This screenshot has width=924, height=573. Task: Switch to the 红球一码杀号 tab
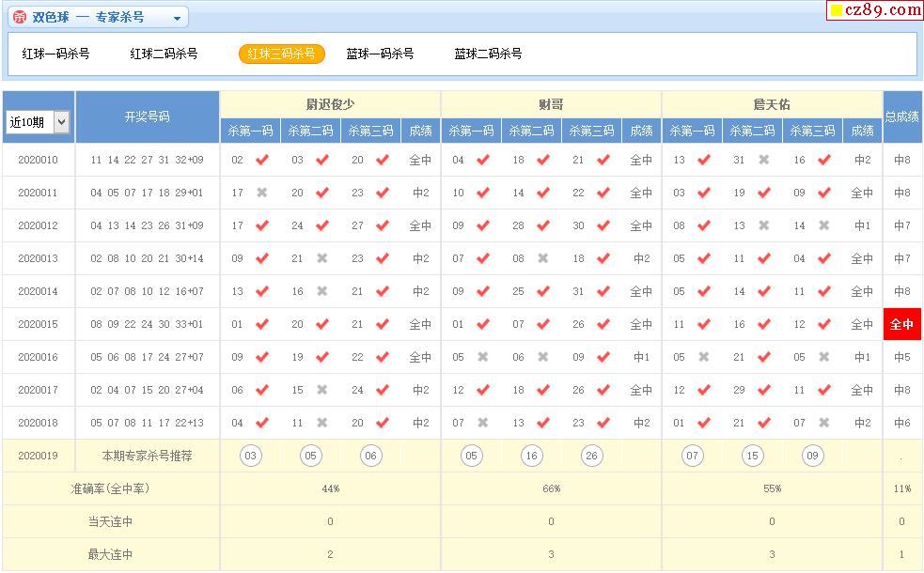(56, 54)
